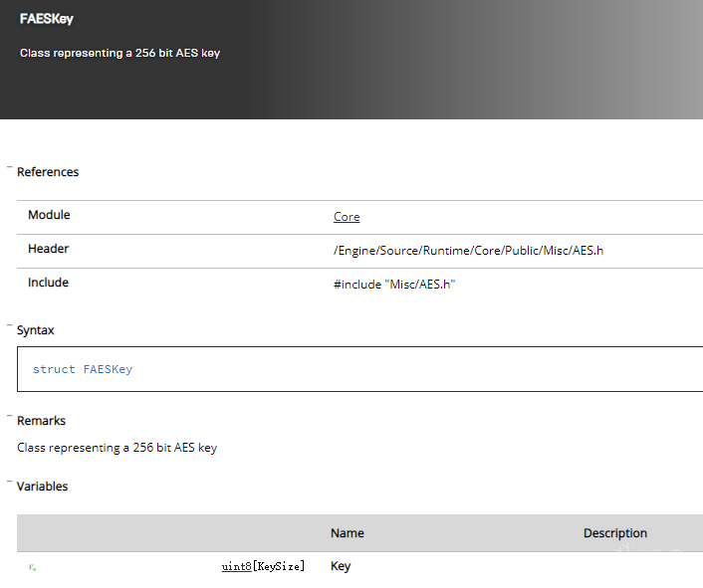This screenshot has height=588, width=703.
Task: Click the variable icon beside uint8
Action: (33, 567)
